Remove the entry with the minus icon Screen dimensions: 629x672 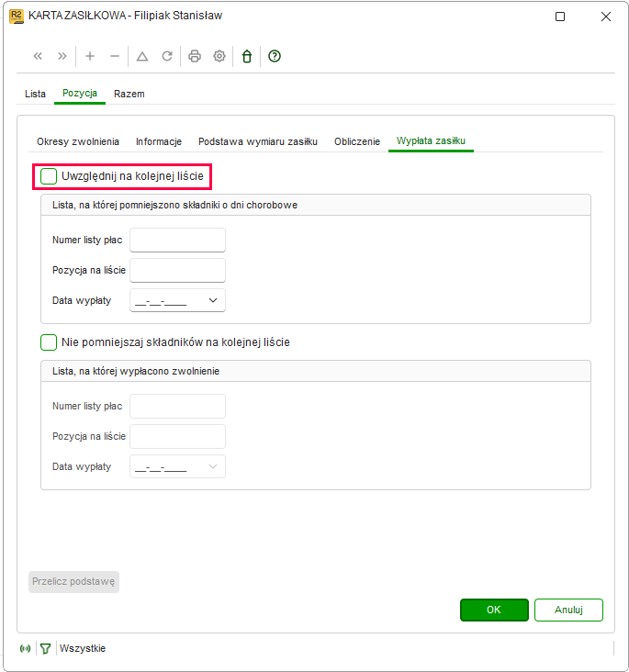[115, 56]
